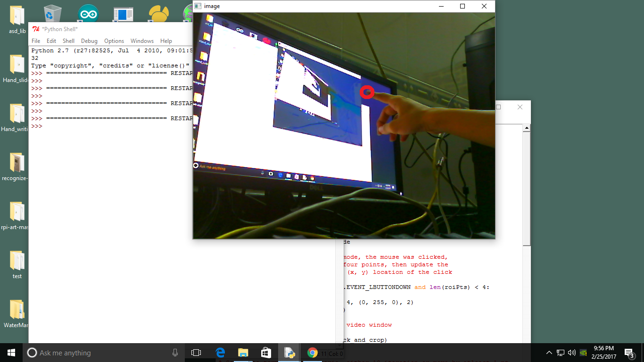This screenshot has height=362, width=644.
Task: Close the image window
Action: [x=484, y=6]
